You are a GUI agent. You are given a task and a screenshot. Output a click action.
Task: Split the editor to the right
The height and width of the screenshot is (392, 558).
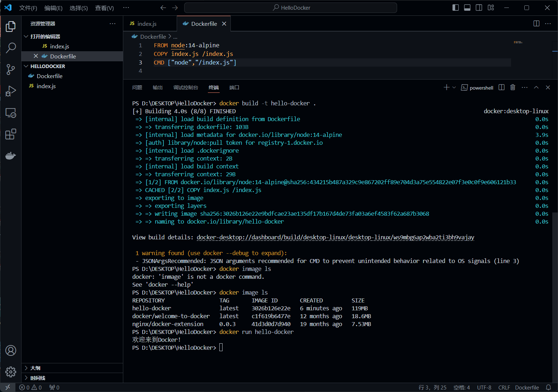[x=536, y=24]
